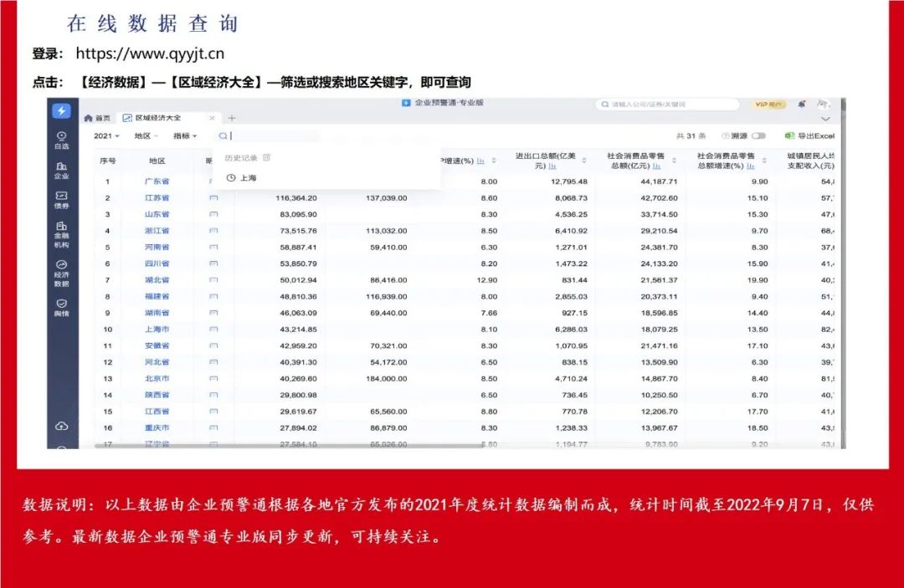Screen dimensions: 904x588
Task: Select the 自选 sidebar icon
Action: click(61, 141)
